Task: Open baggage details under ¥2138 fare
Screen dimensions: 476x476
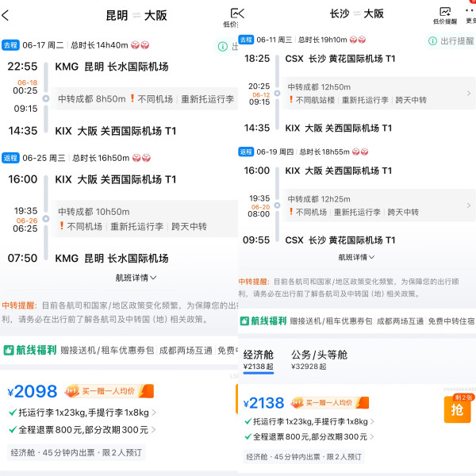Action: [x=309, y=421]
